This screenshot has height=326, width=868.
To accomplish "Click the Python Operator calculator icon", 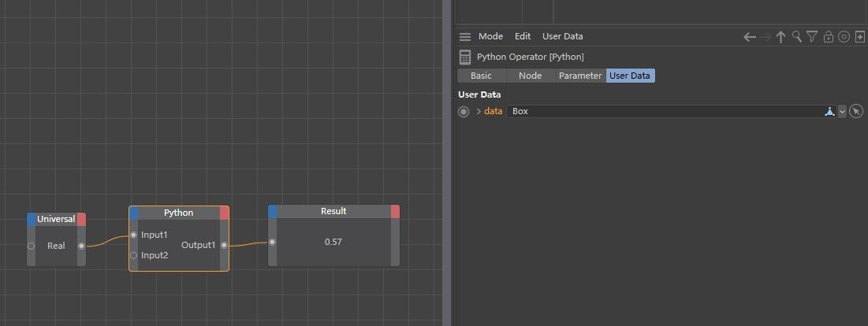I will [x=466, y=57].
